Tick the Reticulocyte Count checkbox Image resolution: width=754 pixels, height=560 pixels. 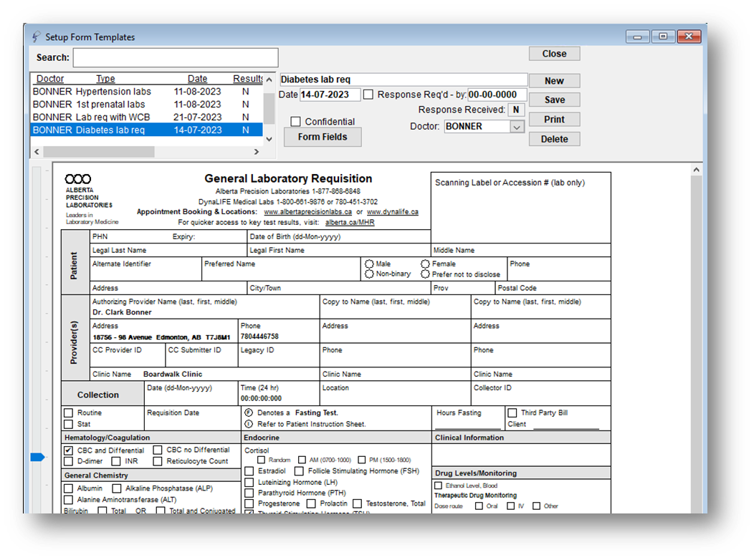click(x=158, y=462)
